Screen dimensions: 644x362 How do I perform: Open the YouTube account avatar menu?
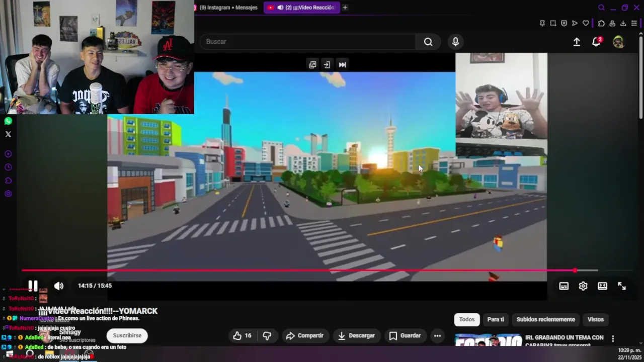click(x=618, y=42)
